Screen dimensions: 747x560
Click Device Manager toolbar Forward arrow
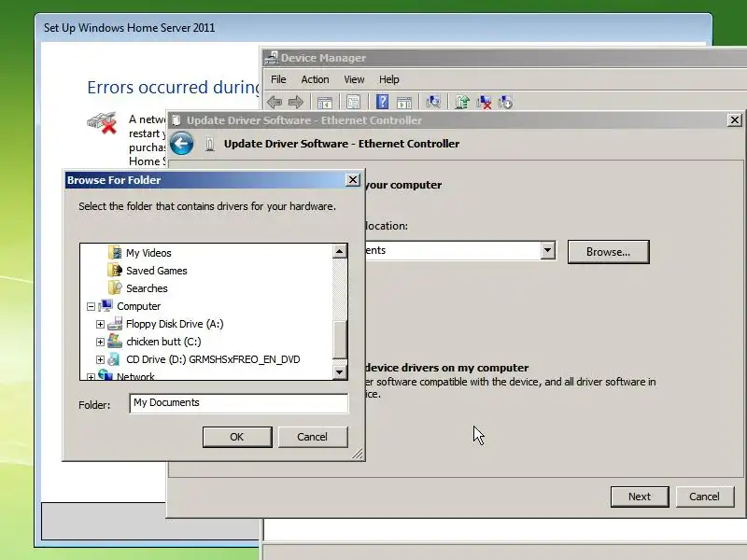coord(296,102)
